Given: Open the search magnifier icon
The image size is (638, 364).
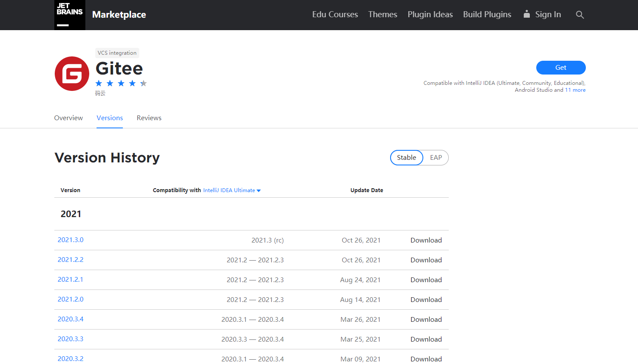Looking at the screenshot, I should coord(580,15).
